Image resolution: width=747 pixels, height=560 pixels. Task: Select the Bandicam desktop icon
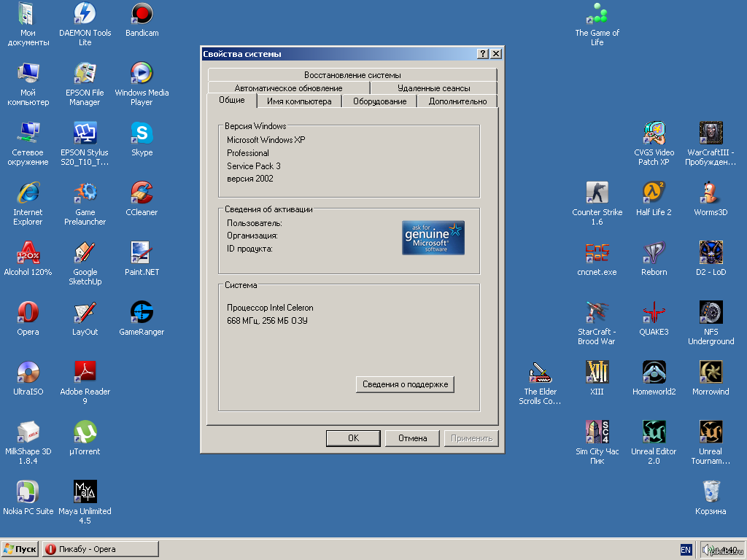coord(142,14)
